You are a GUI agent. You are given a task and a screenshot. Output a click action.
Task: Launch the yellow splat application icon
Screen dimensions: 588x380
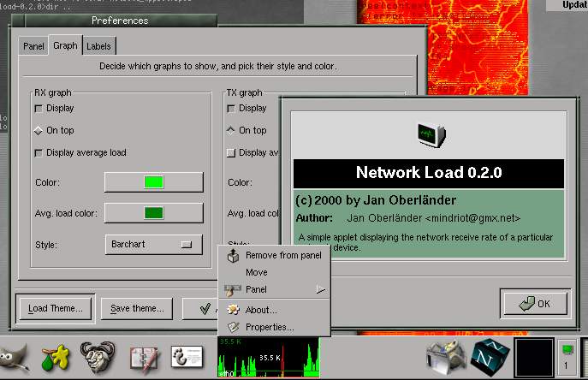tap(56, 359)
